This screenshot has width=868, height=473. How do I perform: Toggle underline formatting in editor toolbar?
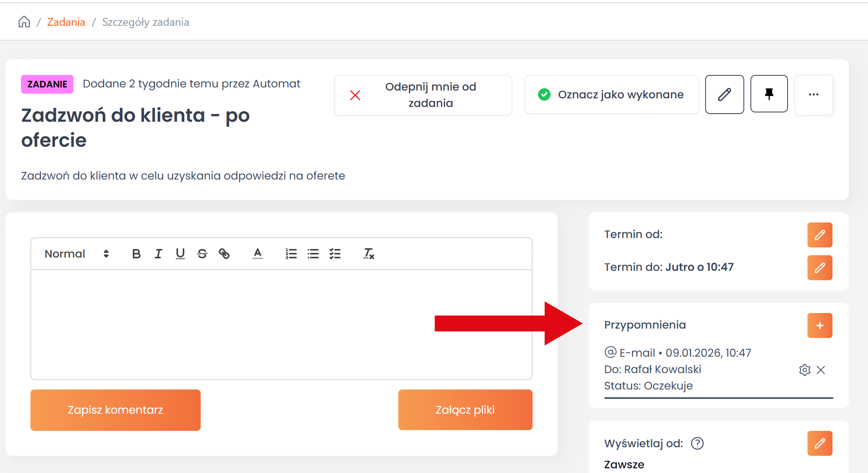[x=180, y=254]
